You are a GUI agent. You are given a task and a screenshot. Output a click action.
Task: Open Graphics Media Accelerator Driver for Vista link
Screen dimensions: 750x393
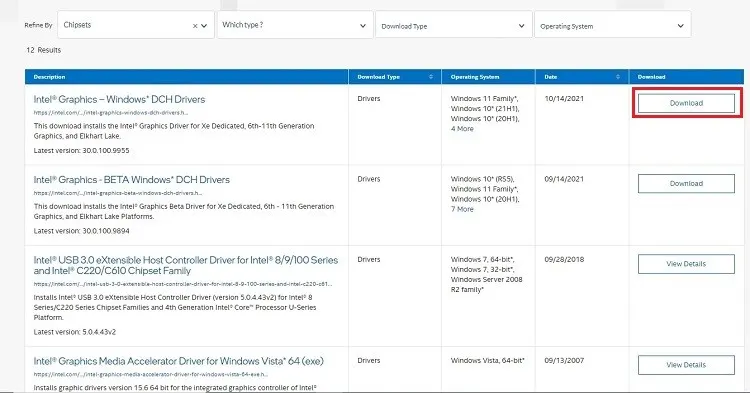click(x=178, y=361)
